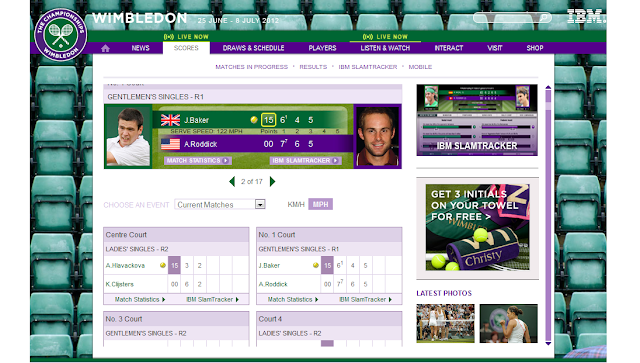Open the Shop menu
The height and width of the screenshot is (363, 640).
pyautogui.click(x=535, y=48)
